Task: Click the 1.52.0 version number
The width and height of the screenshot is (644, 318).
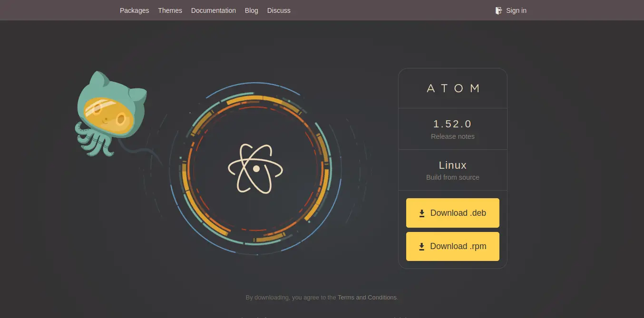Action: [453, 124]
